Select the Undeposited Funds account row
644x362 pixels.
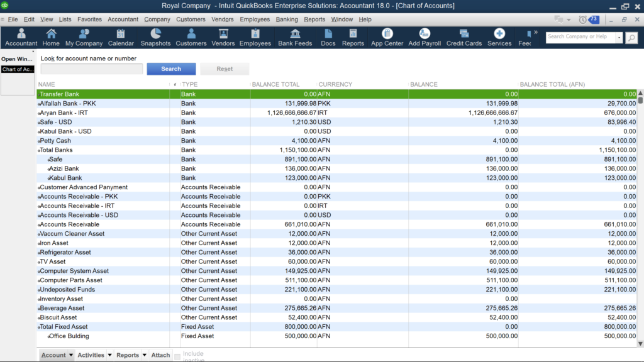[x=337, y=290]
